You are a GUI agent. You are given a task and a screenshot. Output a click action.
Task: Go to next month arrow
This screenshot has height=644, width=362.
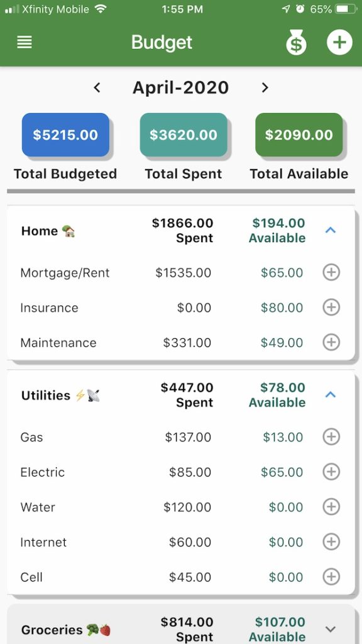265,87
